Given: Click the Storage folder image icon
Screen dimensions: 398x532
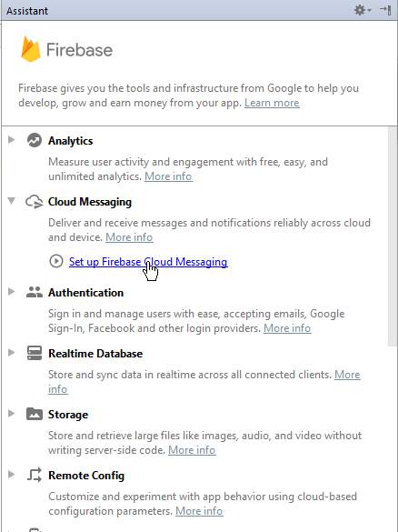Looking at the screenshot, I should (x=35, y=414).
